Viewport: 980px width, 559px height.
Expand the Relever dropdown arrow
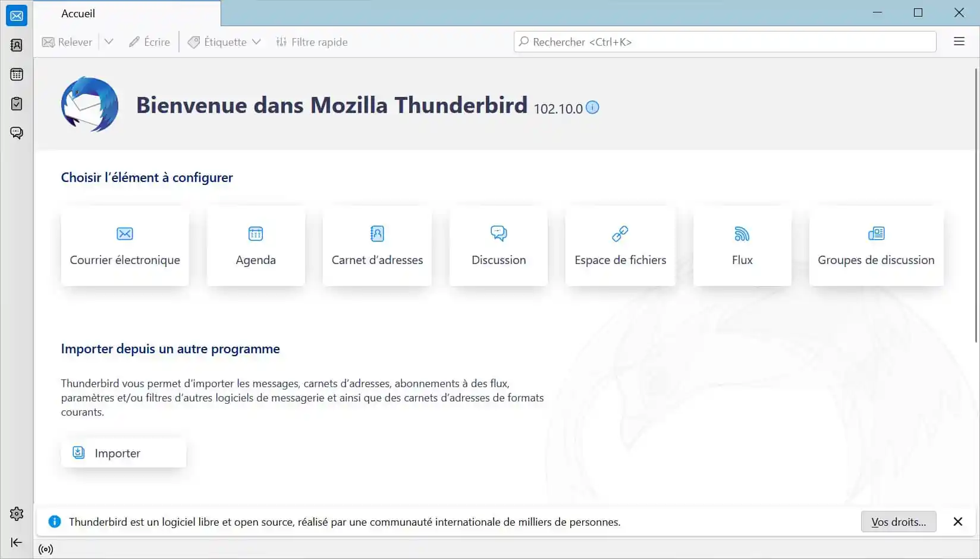pyautogui.click(x=109, y=42)
